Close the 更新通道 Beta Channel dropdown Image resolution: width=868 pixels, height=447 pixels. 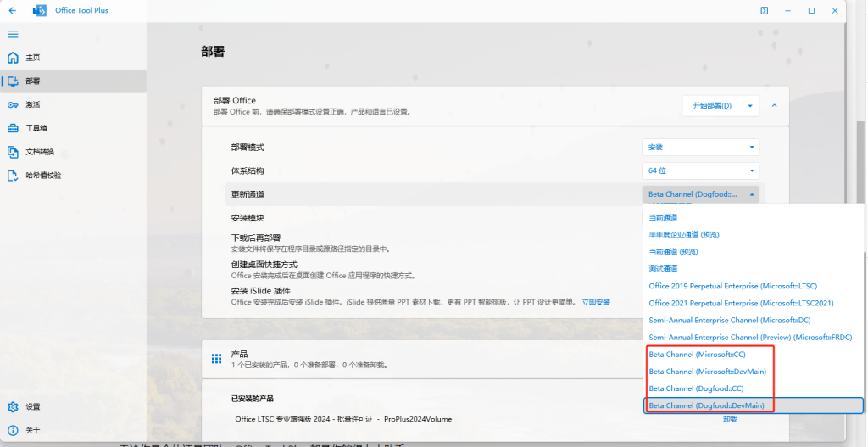tap(700, 194)
